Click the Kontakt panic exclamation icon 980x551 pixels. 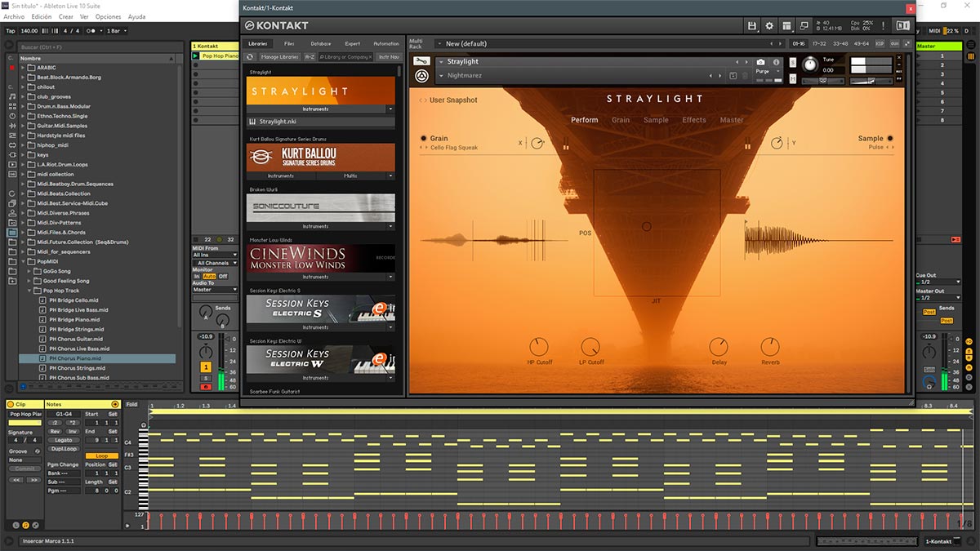(x=884, y=26)
